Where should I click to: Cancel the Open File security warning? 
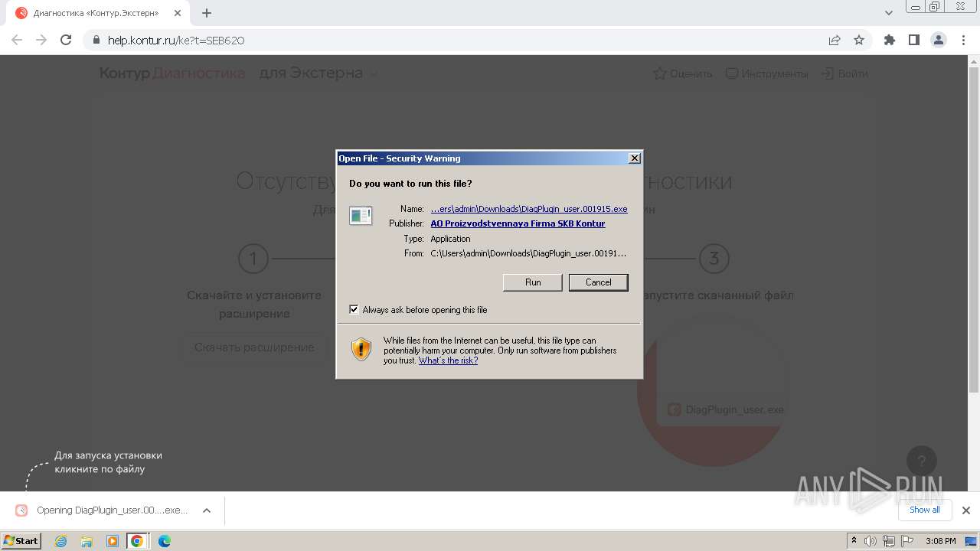tap(598, 282)
